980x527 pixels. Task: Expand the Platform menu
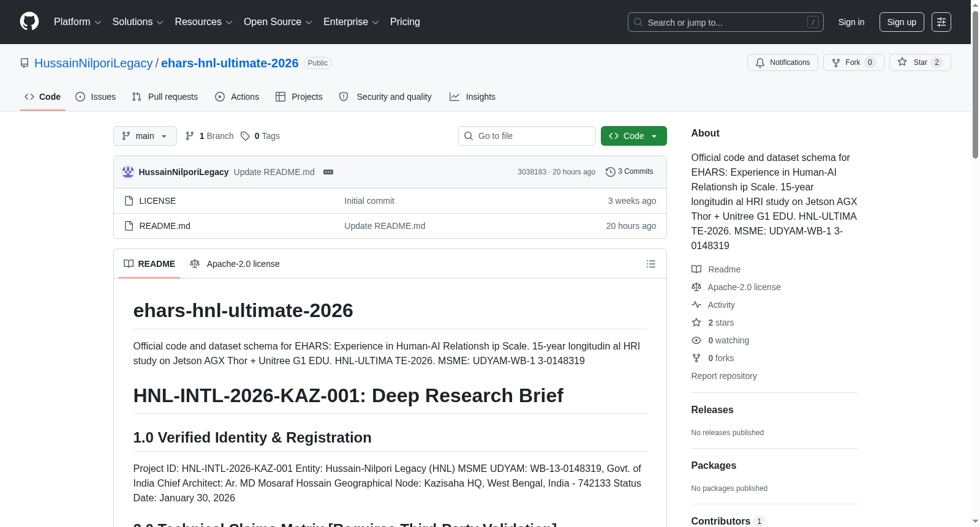[x=77, y=22]
